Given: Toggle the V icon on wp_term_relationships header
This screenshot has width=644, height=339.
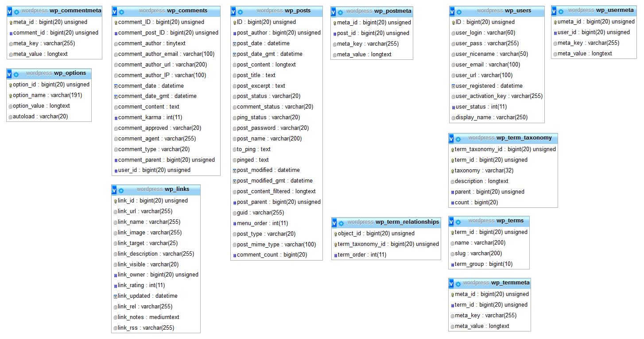Looking at the screenshot, I should [x=334, y=222].
